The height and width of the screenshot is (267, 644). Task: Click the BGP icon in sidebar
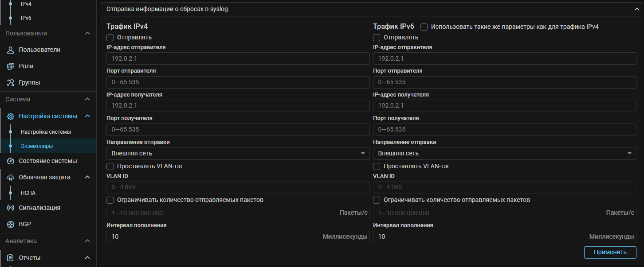[11, 224]
